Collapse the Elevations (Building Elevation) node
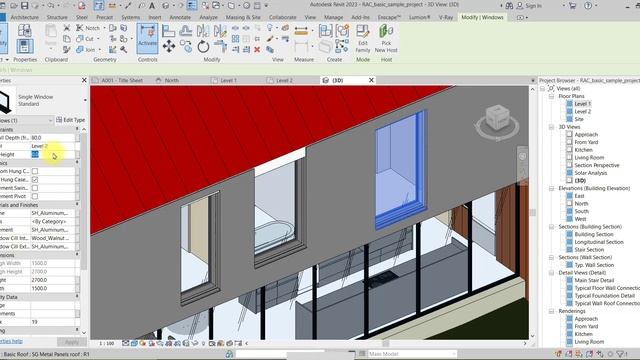Screen dimensions: 640x360 [x=551, y=188]
